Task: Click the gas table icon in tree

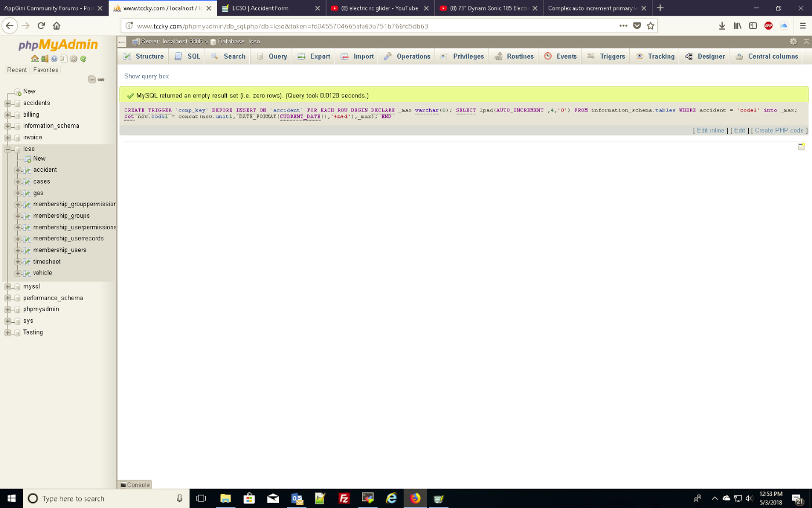Action: coord(27,193)
